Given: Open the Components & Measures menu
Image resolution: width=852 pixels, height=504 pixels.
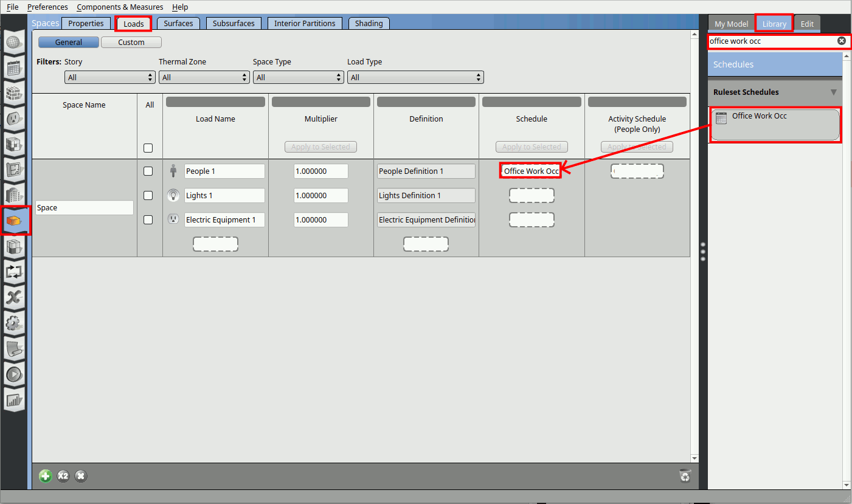Looking at the screenshot, I should [x=120, y=7].
